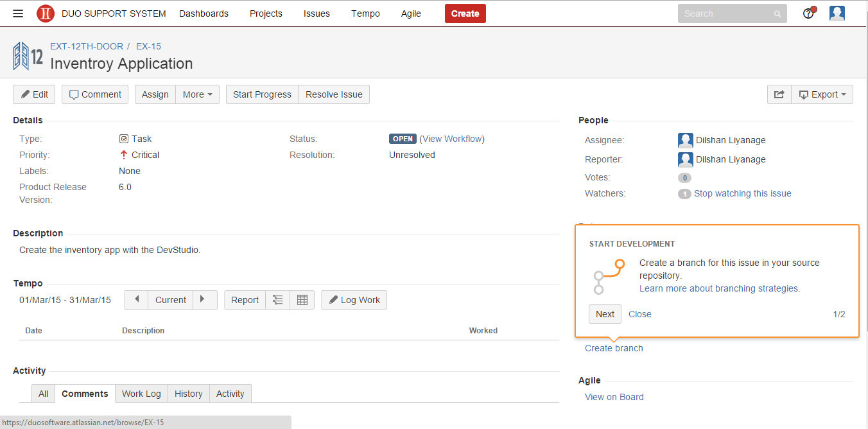The height and width of the screenshot is (429, 868).
Task: Open the Agile menu
Action: 411,13
